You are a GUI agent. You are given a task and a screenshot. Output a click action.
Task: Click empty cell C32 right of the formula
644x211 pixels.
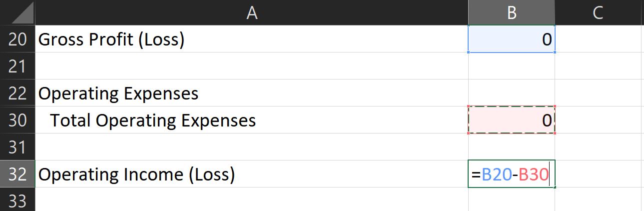[x=598, y=174]
